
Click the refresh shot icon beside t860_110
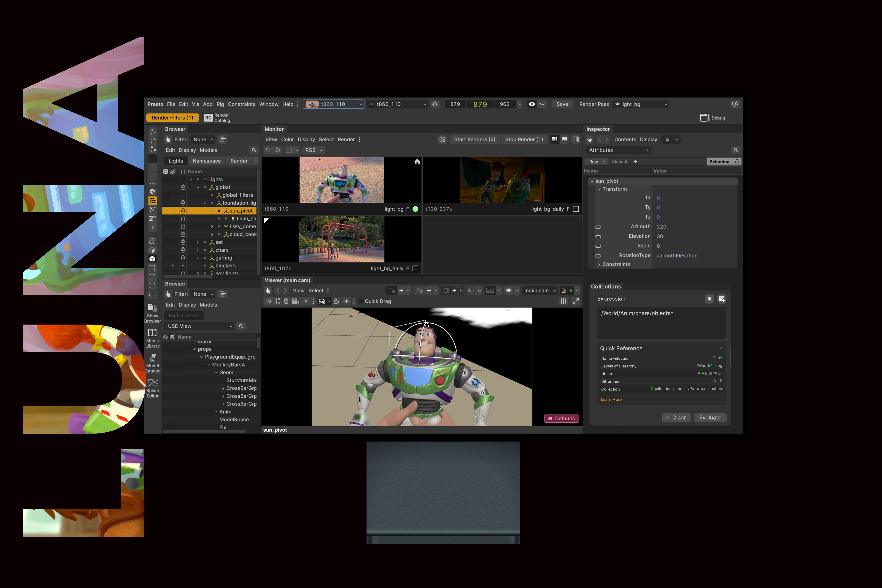click(x=435, y=104)
